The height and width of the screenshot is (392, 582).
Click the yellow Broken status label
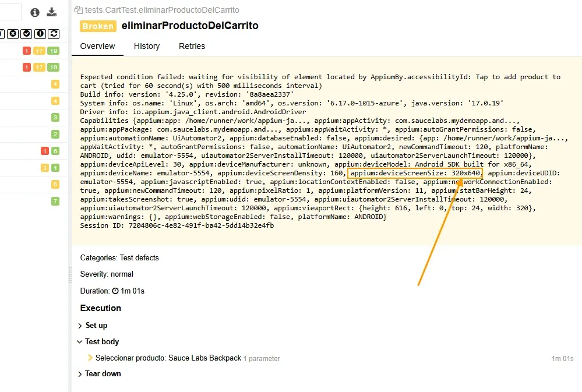coord(98,26)
